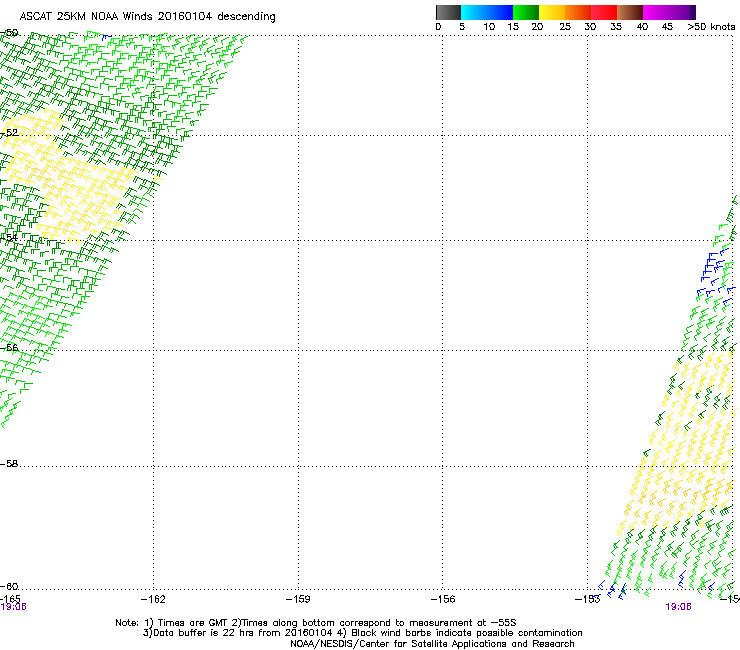
Task: Click the '40' legend scale label
Action: [x=642, y=27]
